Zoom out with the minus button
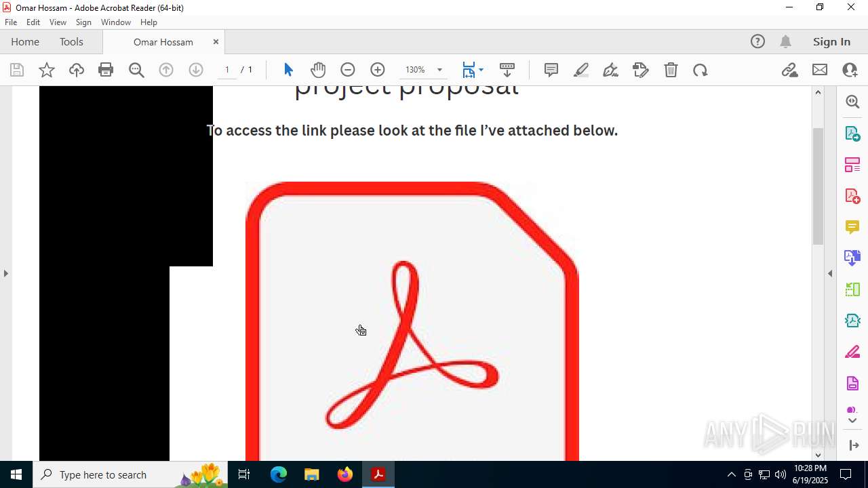868x488 pixels. coord(348,70)
